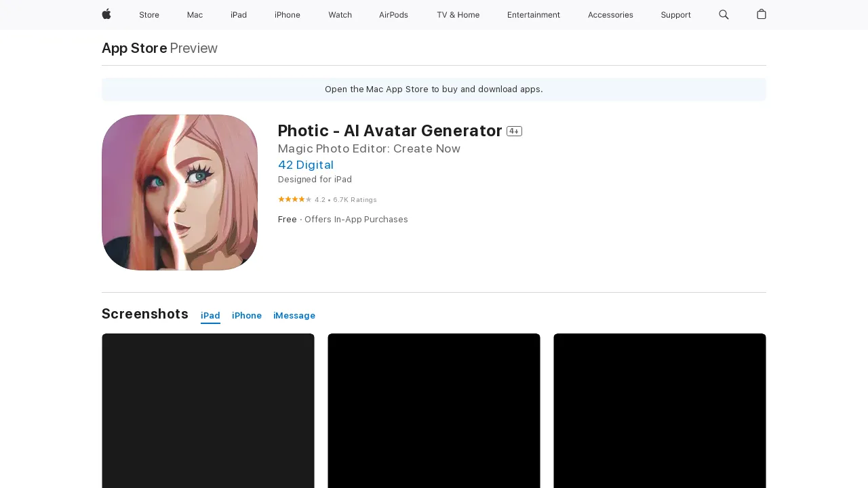Click the App Store heading link

[x=134, y=48]
